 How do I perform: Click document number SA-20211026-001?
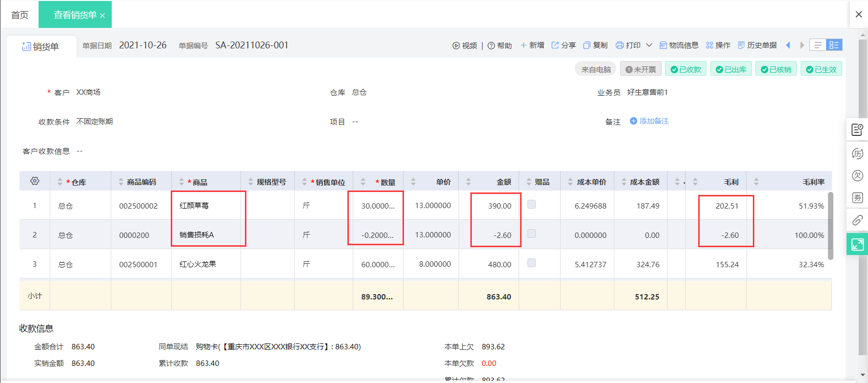252,45
